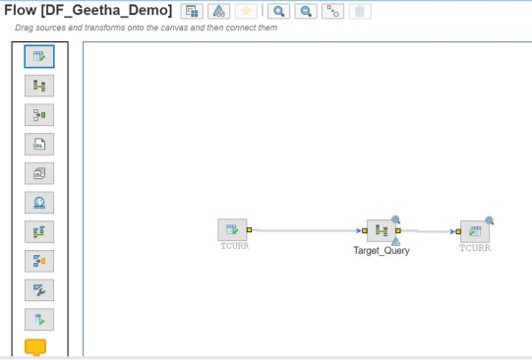
Task: Select the source TCURR table node
Action: [x=232, y=230]
